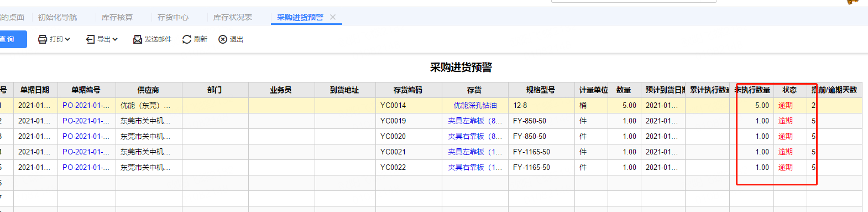The width and height of the screenshot is (868, 212).
Task: Open the 优能深孔钻油 inventory link
Action: pos(475,105)
